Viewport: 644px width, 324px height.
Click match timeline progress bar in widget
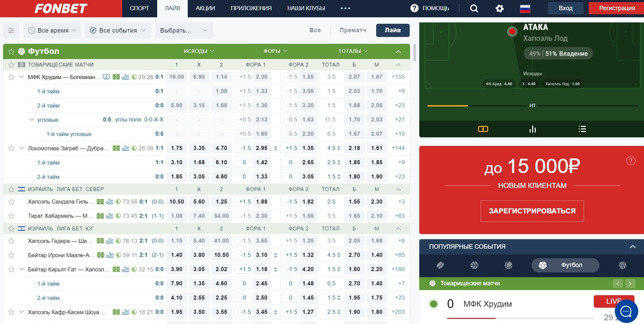pos(532,106)
